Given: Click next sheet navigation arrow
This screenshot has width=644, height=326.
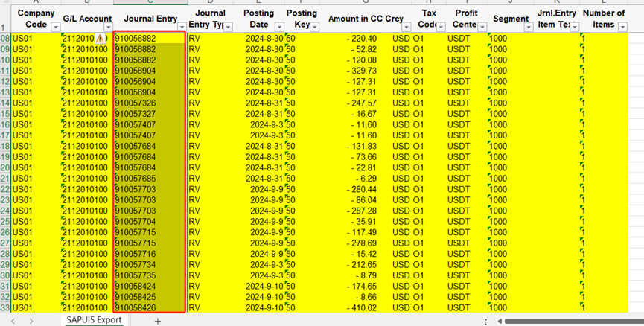Looking at the screenshot, I should [31, 320].
